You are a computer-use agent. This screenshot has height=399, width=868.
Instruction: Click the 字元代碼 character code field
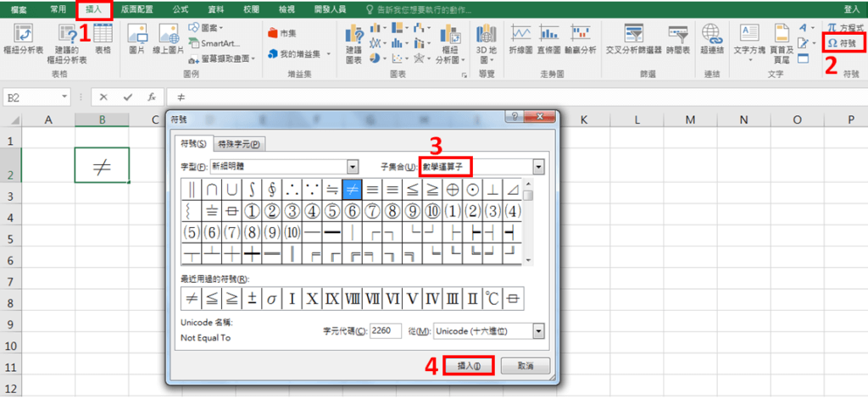pyautogui.click(x=386, y=330)
